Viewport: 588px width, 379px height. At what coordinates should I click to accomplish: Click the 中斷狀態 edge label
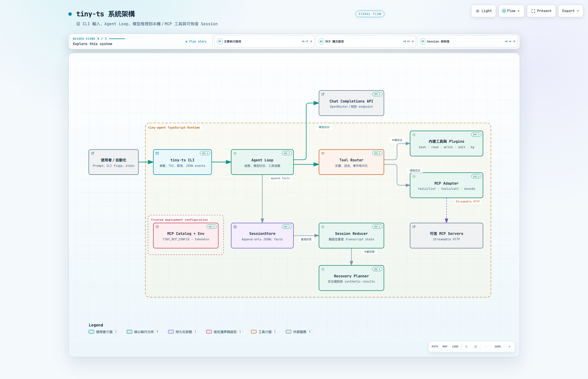[x=369, y=252]
